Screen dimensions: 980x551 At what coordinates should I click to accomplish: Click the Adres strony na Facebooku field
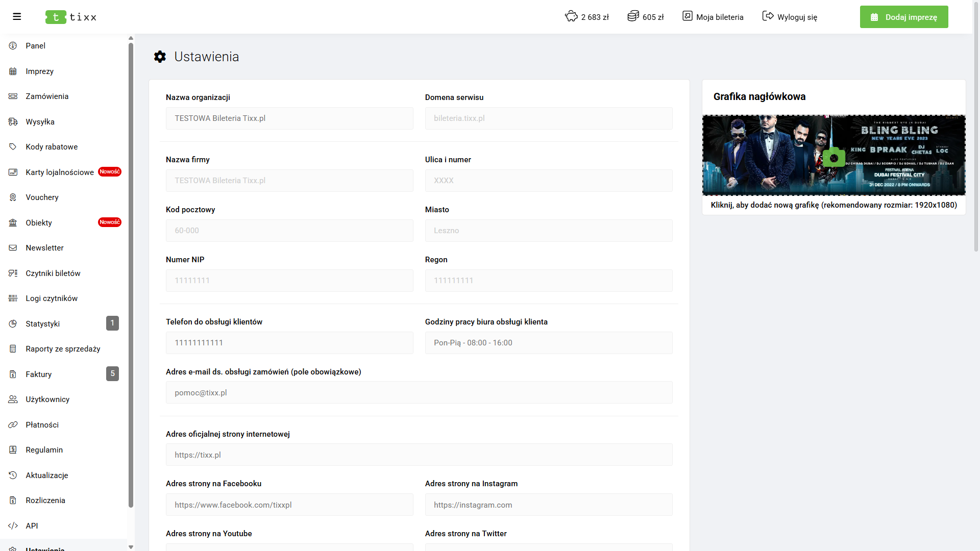(x=289, y=505)
